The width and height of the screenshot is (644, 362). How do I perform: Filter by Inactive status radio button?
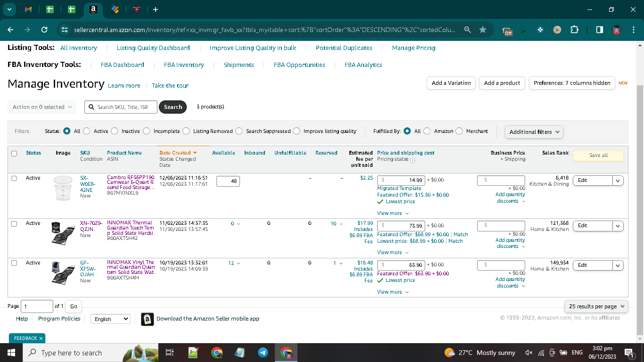[x=115, y=131]
